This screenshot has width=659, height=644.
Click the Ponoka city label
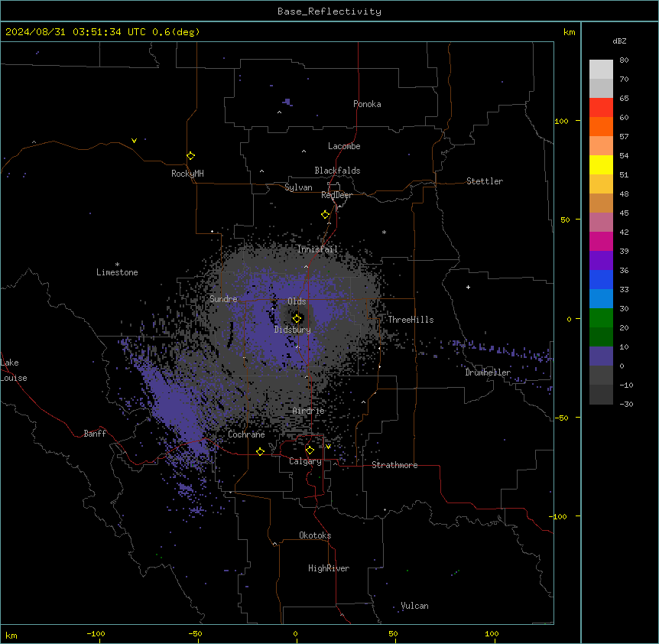367,104
